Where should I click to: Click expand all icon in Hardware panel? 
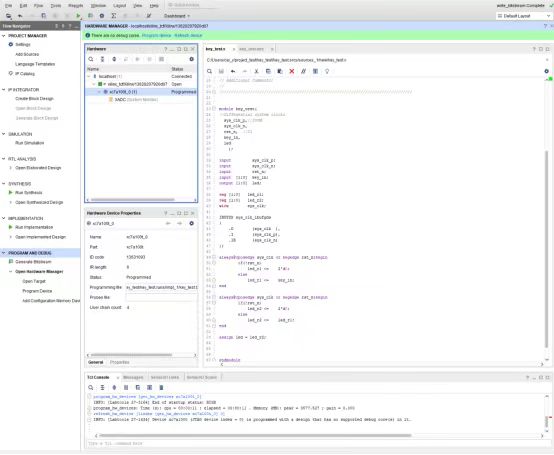tap(114, 59)
